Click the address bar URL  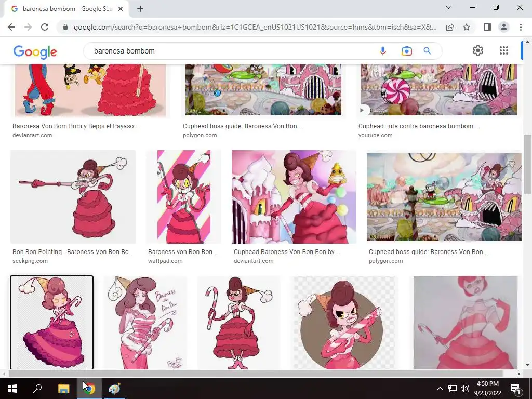click(255, 27)
